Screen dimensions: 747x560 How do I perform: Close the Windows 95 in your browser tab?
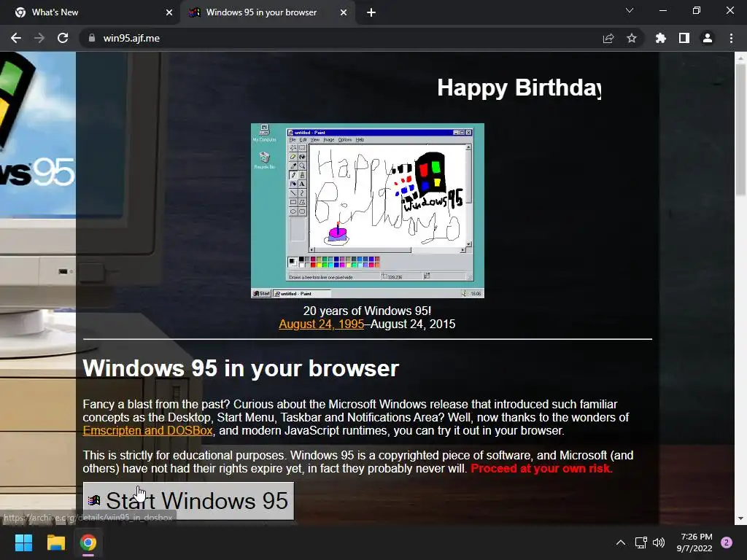pos(344,12)
